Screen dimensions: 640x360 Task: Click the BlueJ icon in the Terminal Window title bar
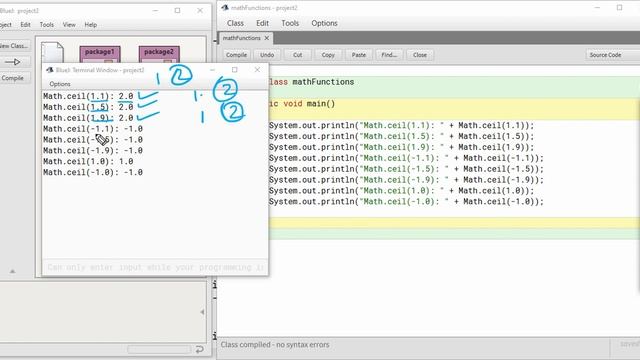[50, 70]
